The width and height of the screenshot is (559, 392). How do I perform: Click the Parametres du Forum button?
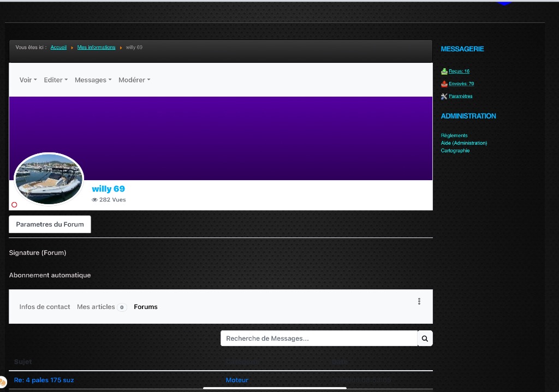50,224
